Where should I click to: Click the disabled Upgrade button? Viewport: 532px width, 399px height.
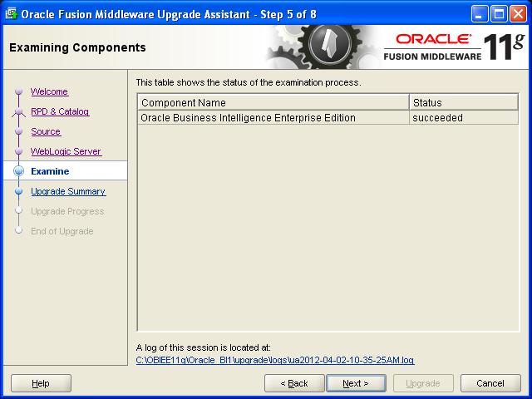(x=423, y=383)
